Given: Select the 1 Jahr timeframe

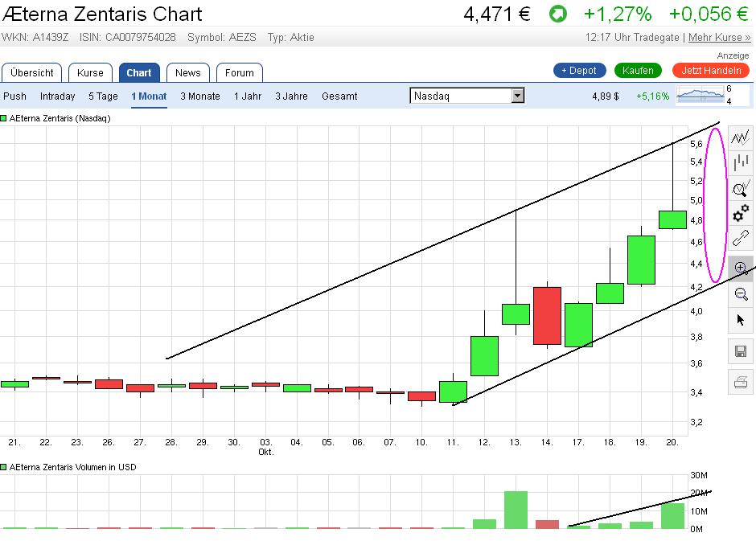Looking at the screenshot, I should [248, 96].
